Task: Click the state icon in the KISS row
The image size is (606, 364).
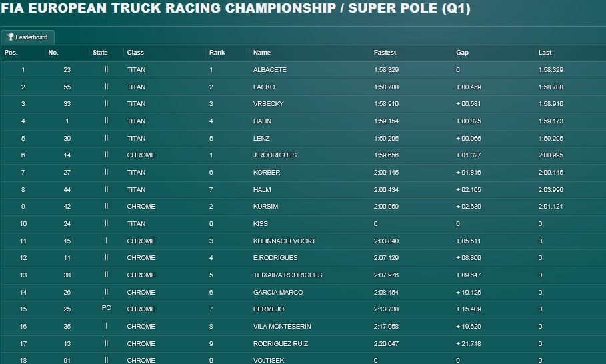Action: [x=106, y=223]
